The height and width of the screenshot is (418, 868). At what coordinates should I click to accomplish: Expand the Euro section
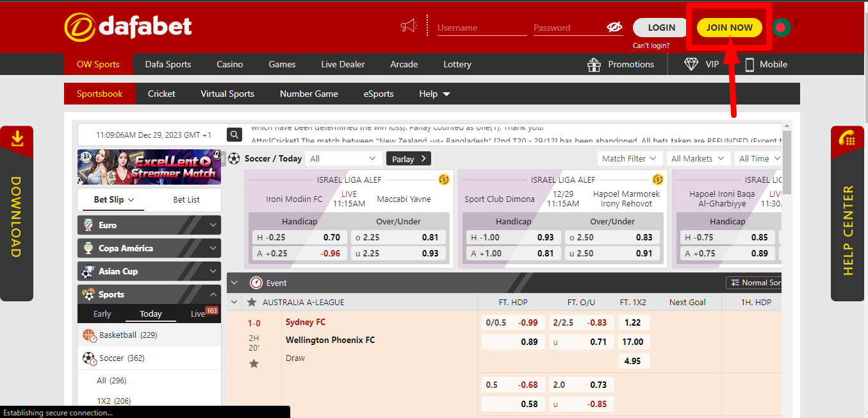click(213, 225)
